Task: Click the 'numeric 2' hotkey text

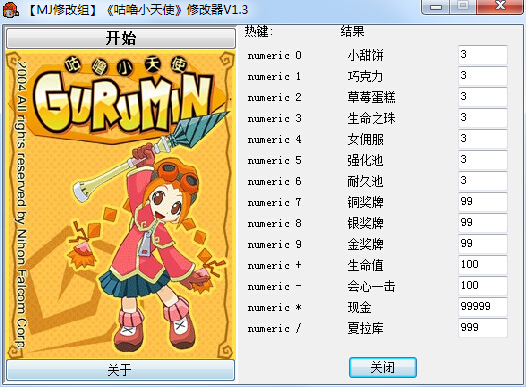Action: 275,98
